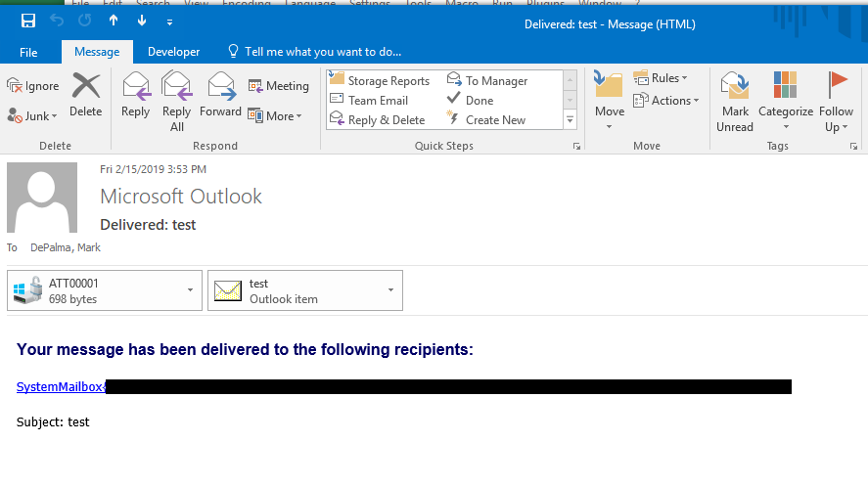Delete this message with the X icon

point(86,95)
